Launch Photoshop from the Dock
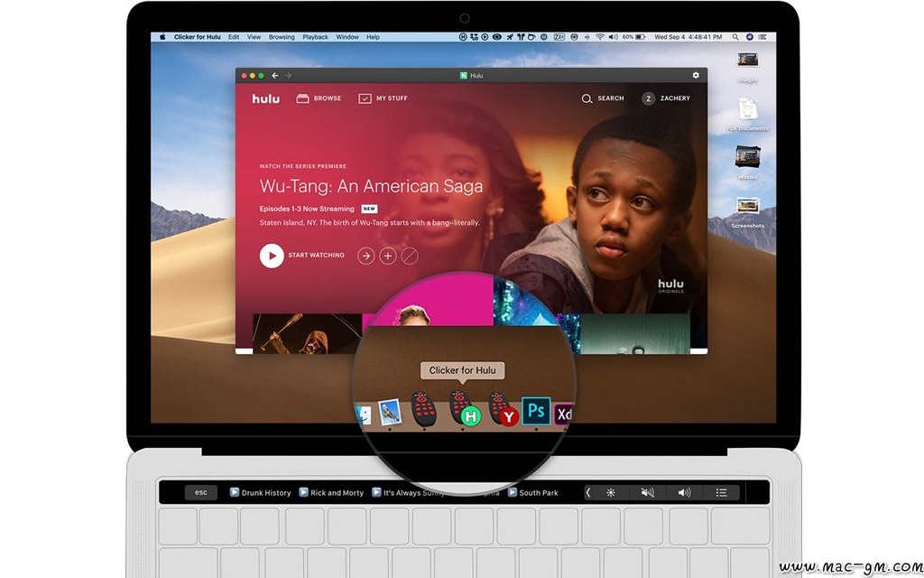 coord(536,411)
